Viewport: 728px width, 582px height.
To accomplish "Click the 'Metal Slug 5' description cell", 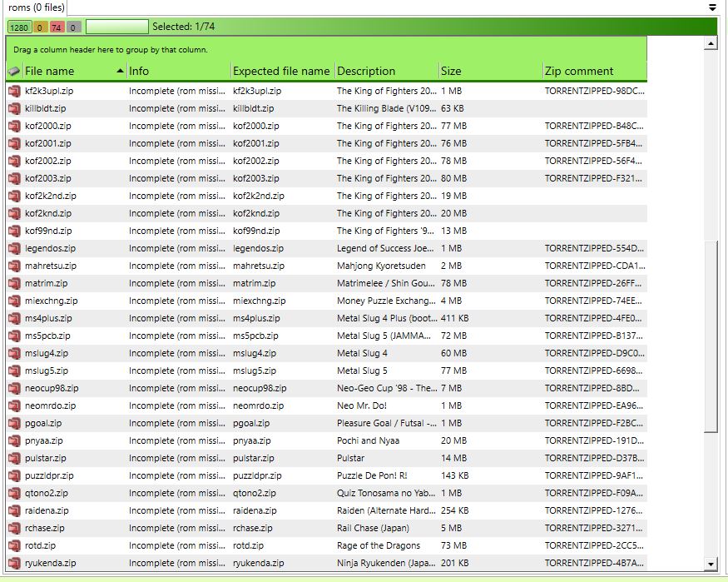I will click(362, 371).
